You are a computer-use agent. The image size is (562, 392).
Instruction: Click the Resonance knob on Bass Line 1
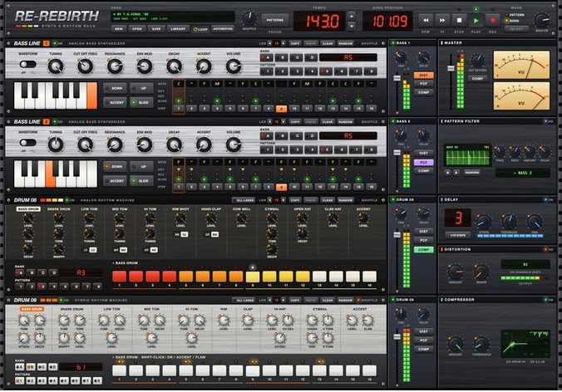(115, 66)
